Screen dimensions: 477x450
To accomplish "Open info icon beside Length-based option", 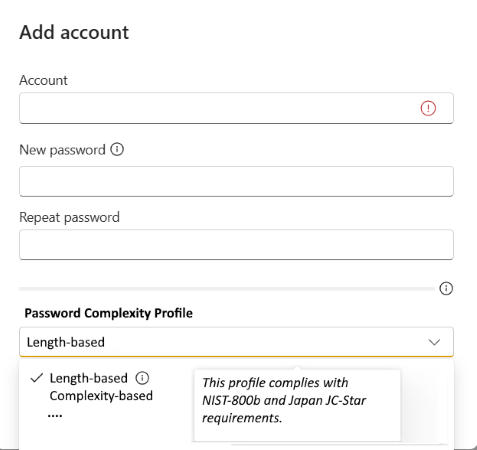I will 142,378.
